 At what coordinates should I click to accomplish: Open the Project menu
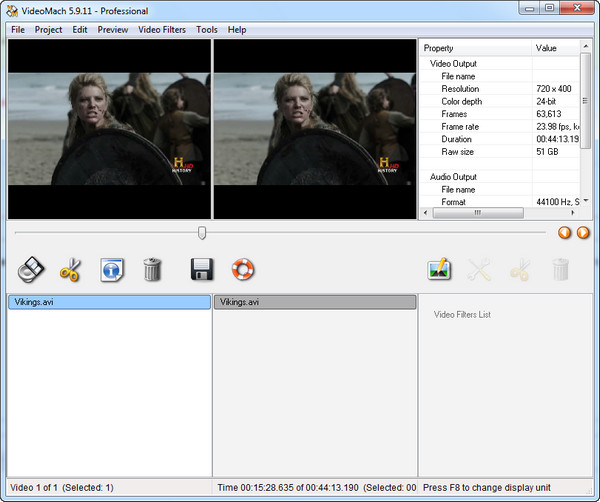pos(48,30)
